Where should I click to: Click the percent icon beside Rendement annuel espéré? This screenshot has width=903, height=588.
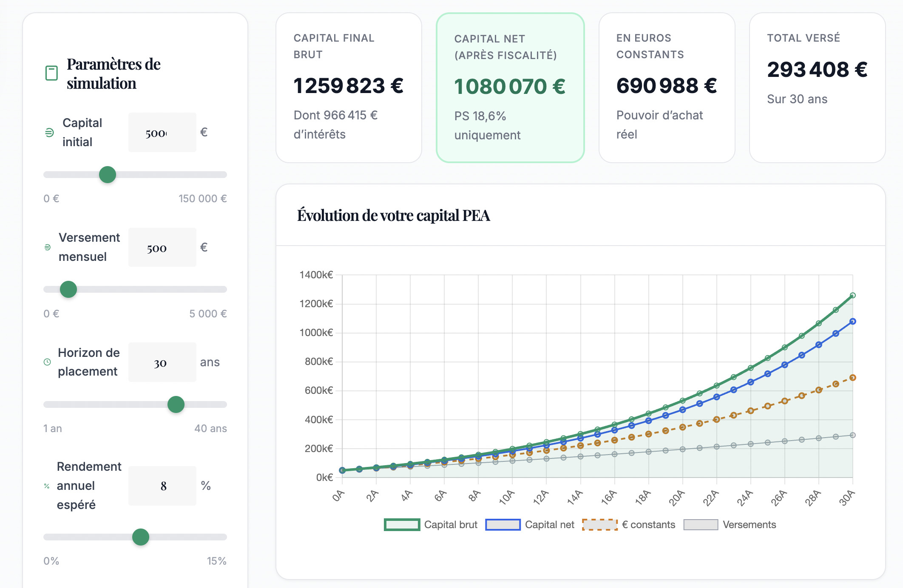click(47, 486)
